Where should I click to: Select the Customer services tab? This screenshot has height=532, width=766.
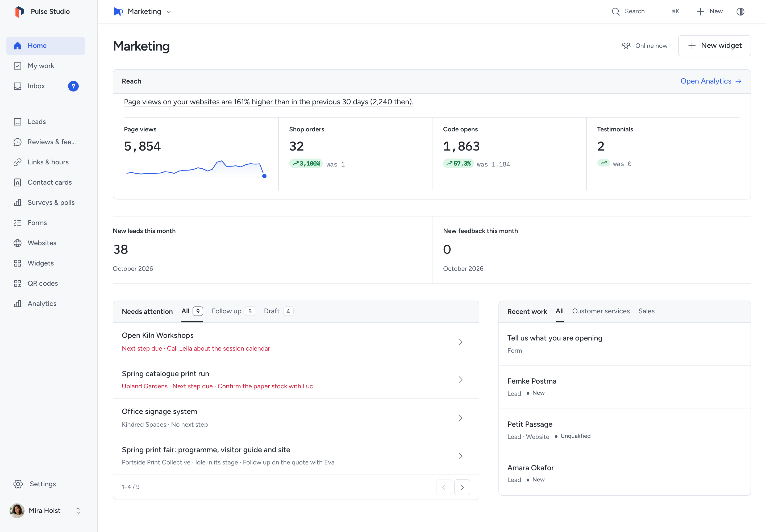pos(601,311)
